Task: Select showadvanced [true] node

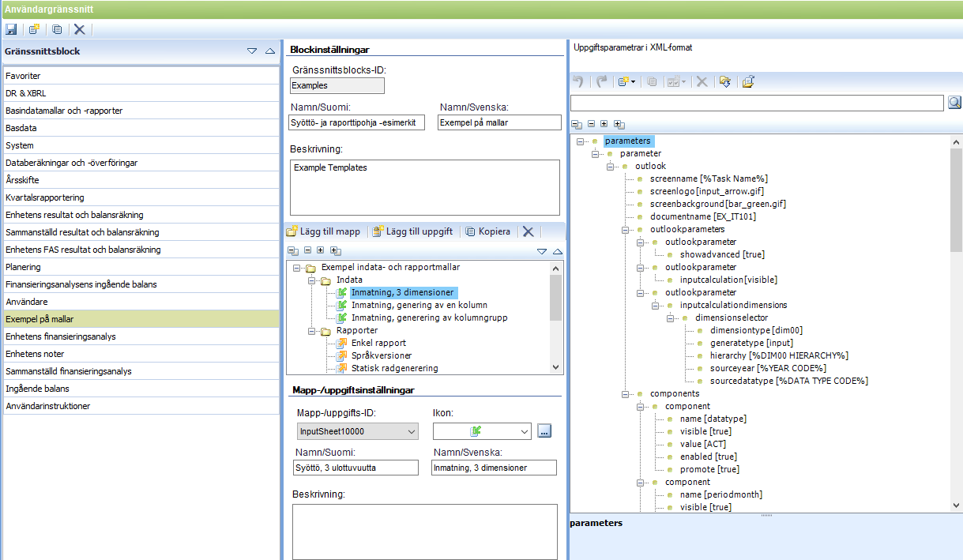Action: pyautogui.click(x=721, y=254)
